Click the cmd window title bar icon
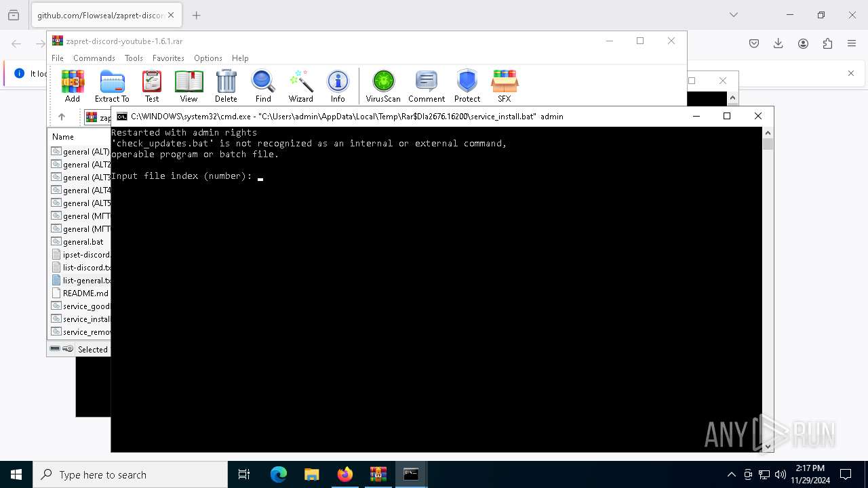868x488 pixels. 122,117
